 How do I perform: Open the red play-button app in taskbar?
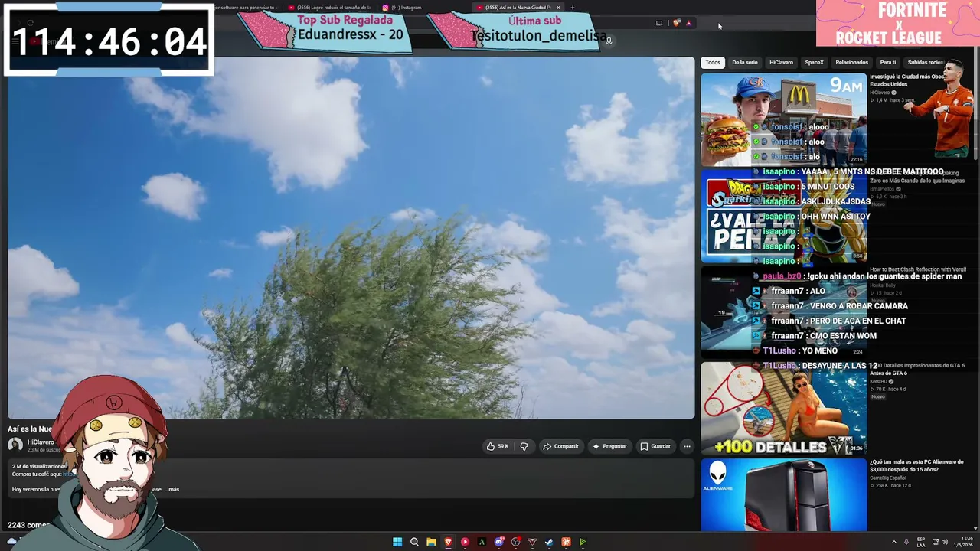pos(465,542)
